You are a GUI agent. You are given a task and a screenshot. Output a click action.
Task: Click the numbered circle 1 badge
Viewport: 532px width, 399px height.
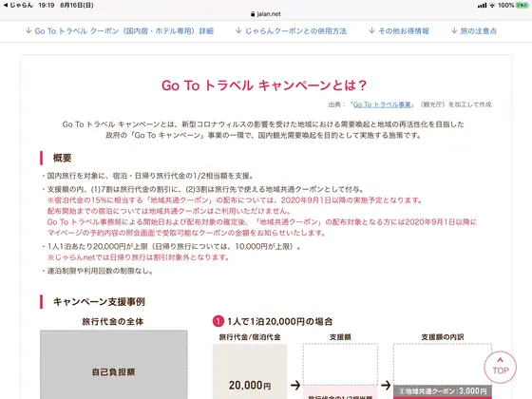218,321
